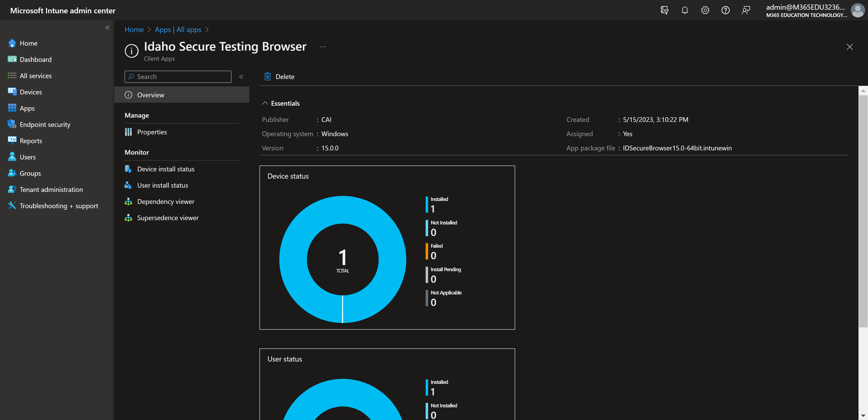The height and width of the screenshot is (420, 868).
Task: Click the app package file name IDSecureBrowser15.0-64bit.intunewin
Action: (x=677, y=148)
